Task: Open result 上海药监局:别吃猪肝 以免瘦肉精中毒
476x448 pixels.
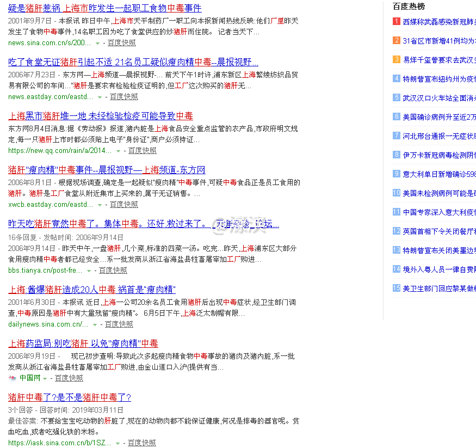Action: [83, 343]
